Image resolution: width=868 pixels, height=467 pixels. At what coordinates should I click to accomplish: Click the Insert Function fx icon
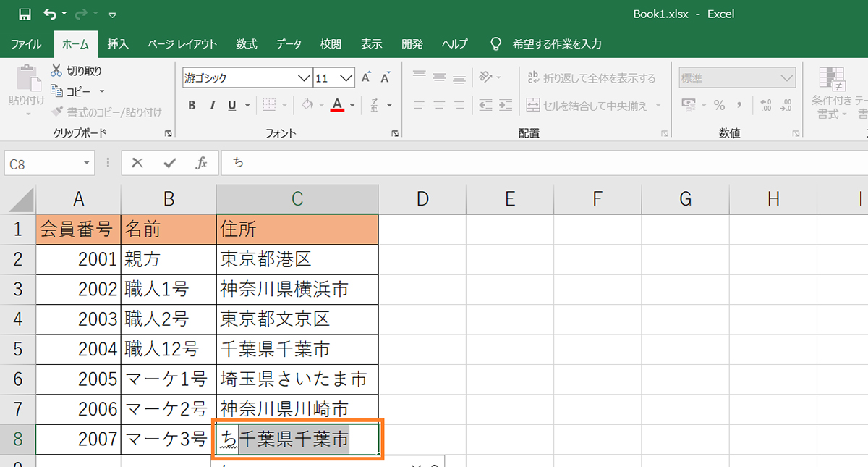[202, 164]
